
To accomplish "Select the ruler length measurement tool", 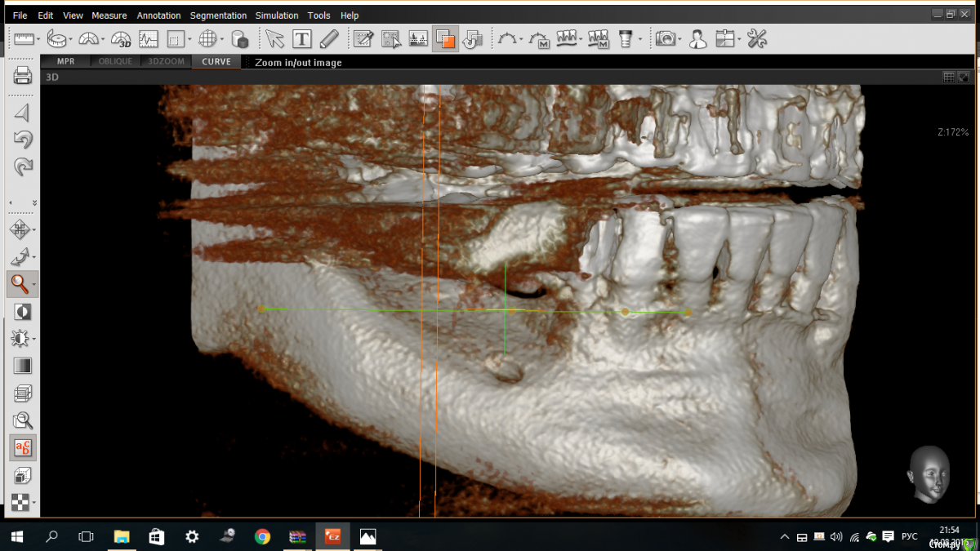I will [23, 38].
